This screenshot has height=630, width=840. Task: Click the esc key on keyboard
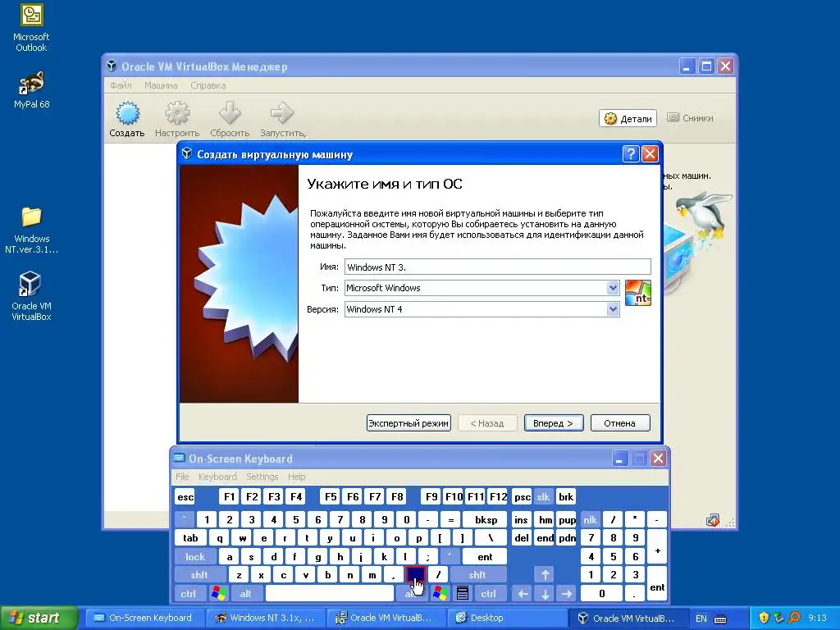185,496
